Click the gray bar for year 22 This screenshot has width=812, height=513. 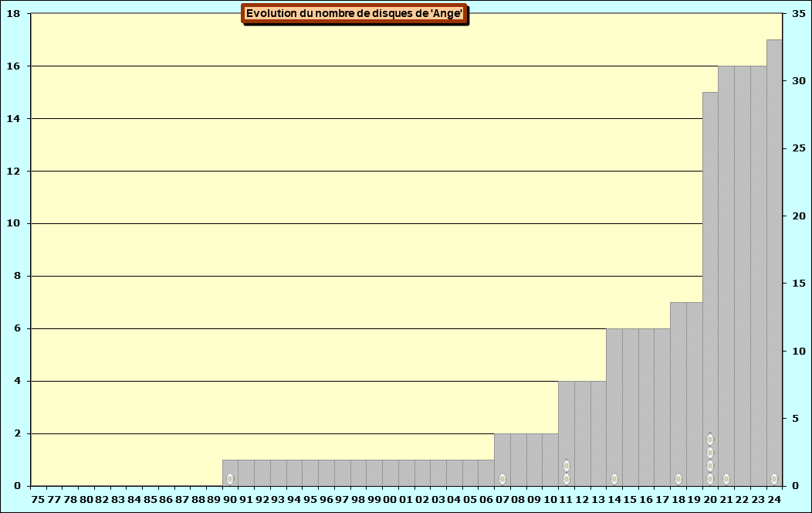(742, 270)
